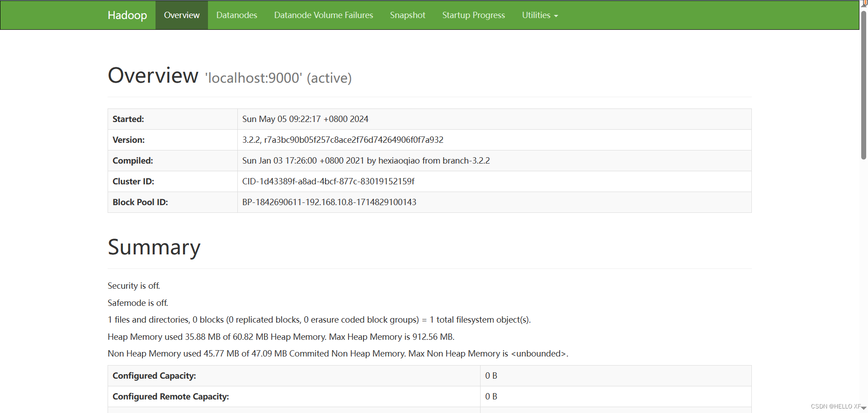Screen dimensions: 868x413
Task: Click the Configured Capacity value '0 B'
Action: coord(491,375)
